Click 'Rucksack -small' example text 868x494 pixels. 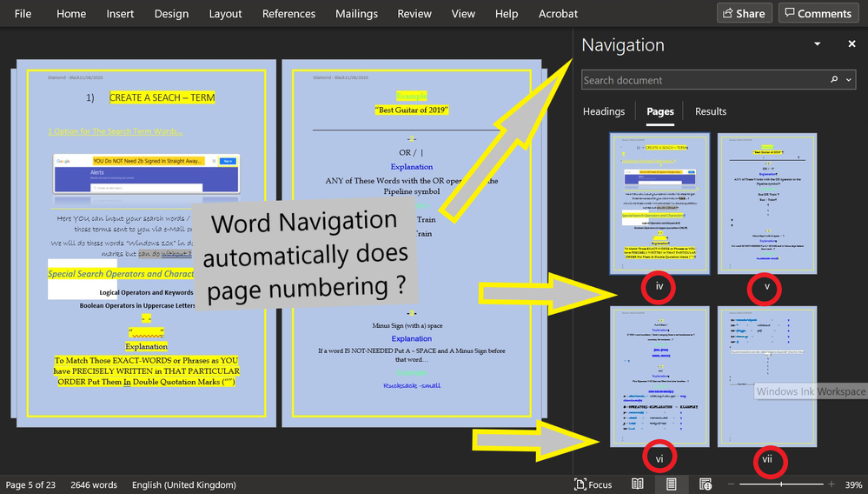click(411, 385)
